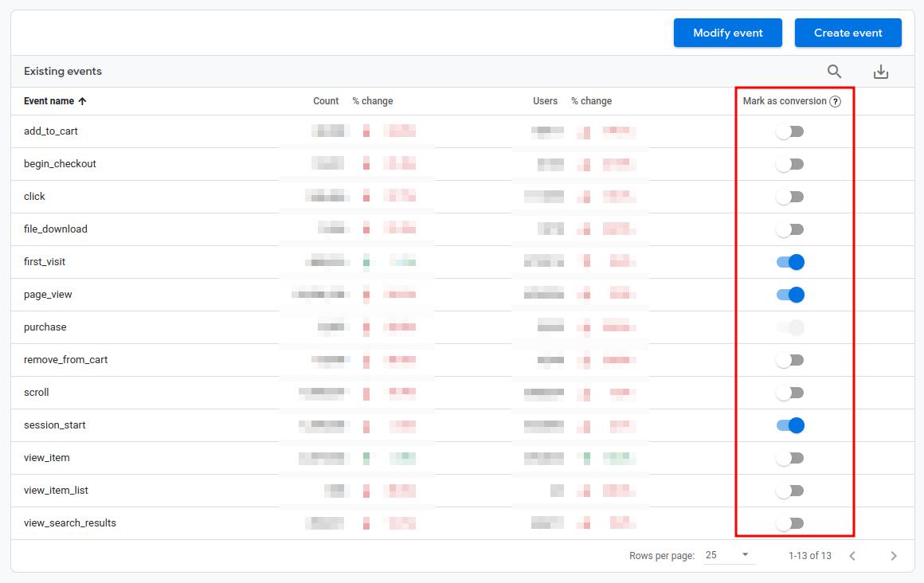Click the Users column header
This screenshot has height=583, width=924.
[x=545, y=100]
